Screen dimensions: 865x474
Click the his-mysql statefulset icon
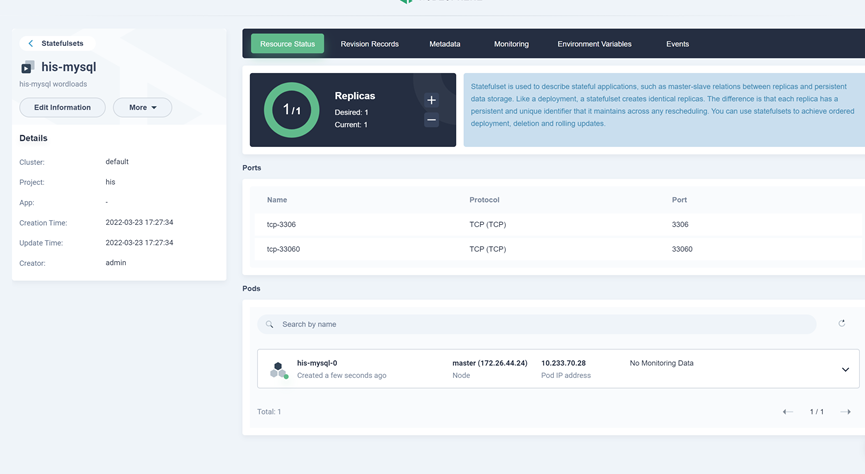pos(27,67)
